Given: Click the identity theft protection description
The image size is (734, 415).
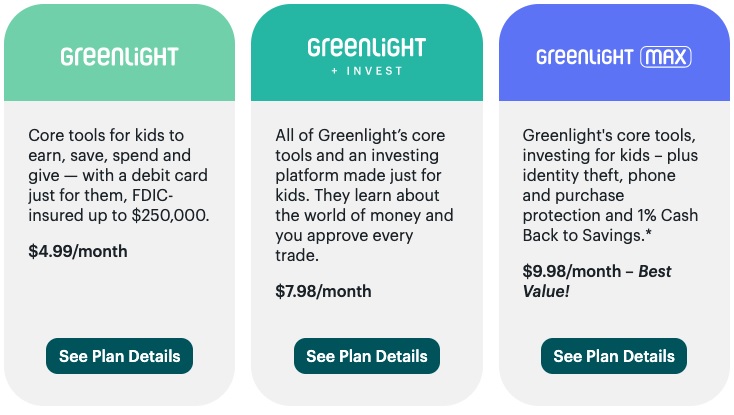Looking at the screenshot, I should coord(610,185).
